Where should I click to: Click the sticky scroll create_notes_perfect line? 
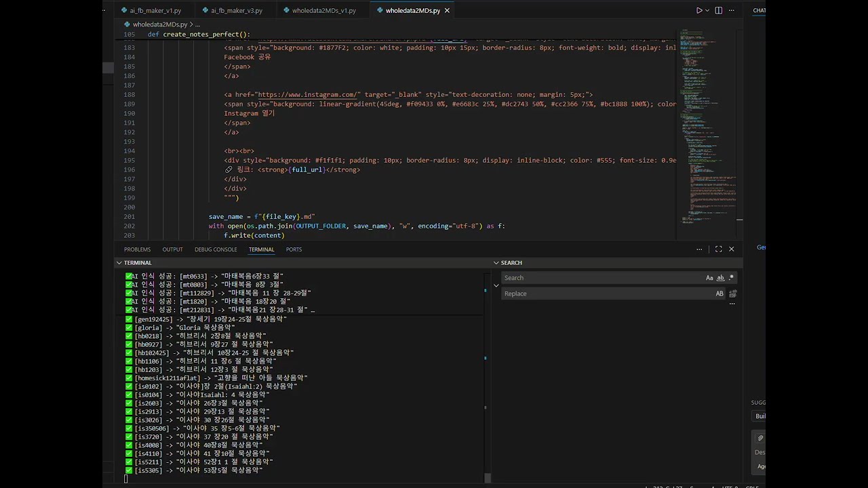[199, 35]
